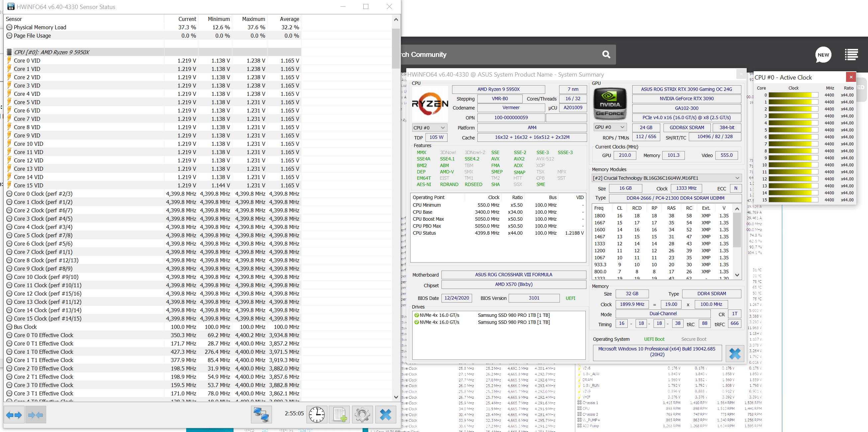This screenshot has width=868, height=432.
Task: Click the Dual-Channel memory mode field
Action: pyautogui.click(x=663, y=314)
